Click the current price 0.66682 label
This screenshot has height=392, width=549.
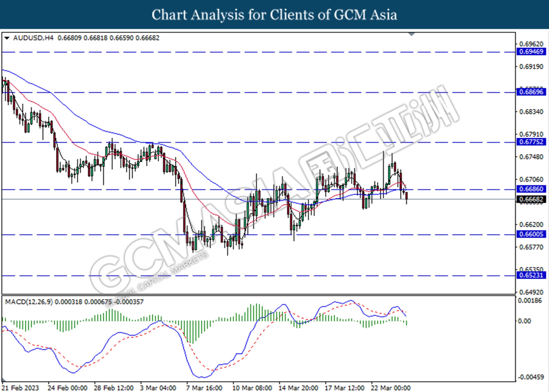[x=531, y=199]
